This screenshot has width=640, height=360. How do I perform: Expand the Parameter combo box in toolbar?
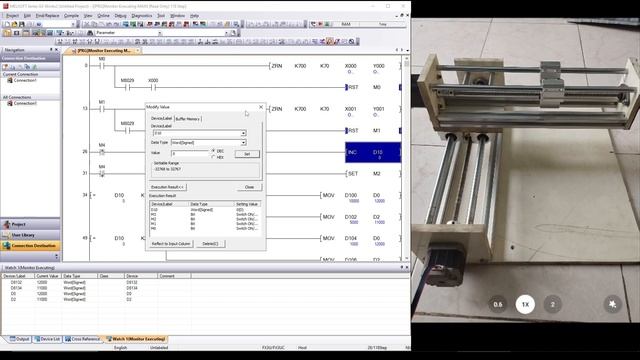coord(160,33)
